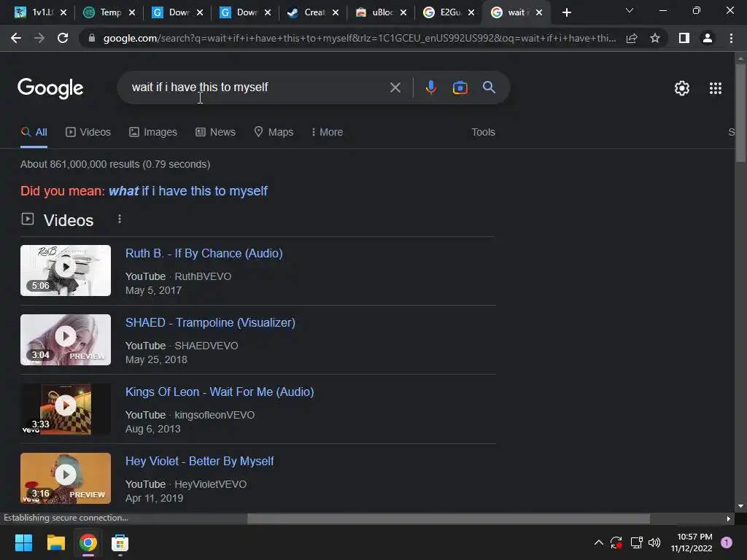747x560 pixels.
Task: Filter results by Maps
Action: 274,132
